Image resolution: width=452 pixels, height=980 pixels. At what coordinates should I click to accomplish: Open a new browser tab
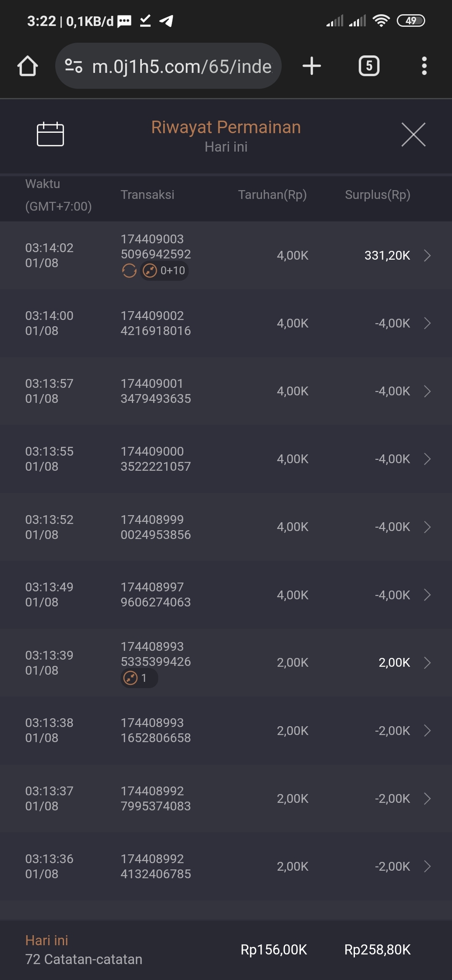tap(311, 66)
